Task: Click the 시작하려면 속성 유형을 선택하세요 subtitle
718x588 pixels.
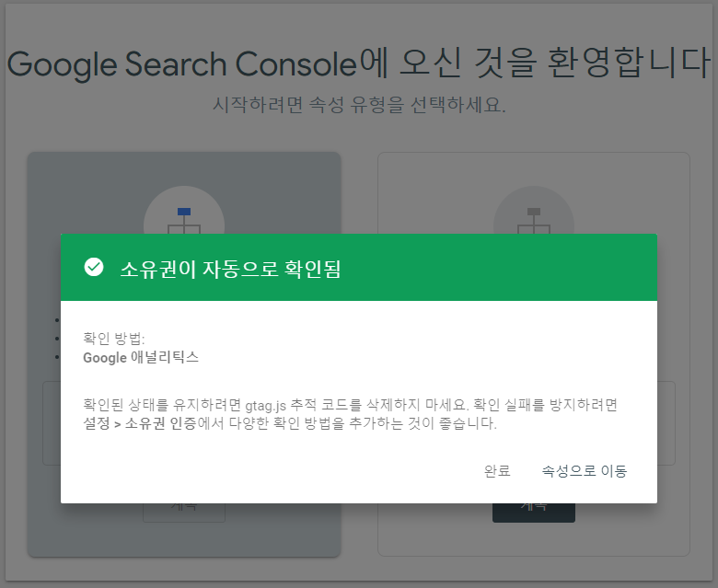Action: pyautogui.click(x=359, y=105)
